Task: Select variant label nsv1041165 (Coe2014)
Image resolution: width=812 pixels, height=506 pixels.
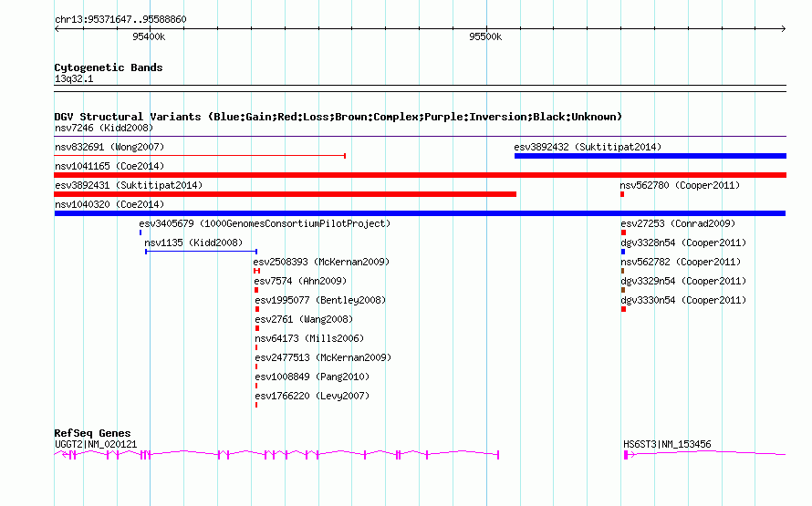Action: point(109,166)
